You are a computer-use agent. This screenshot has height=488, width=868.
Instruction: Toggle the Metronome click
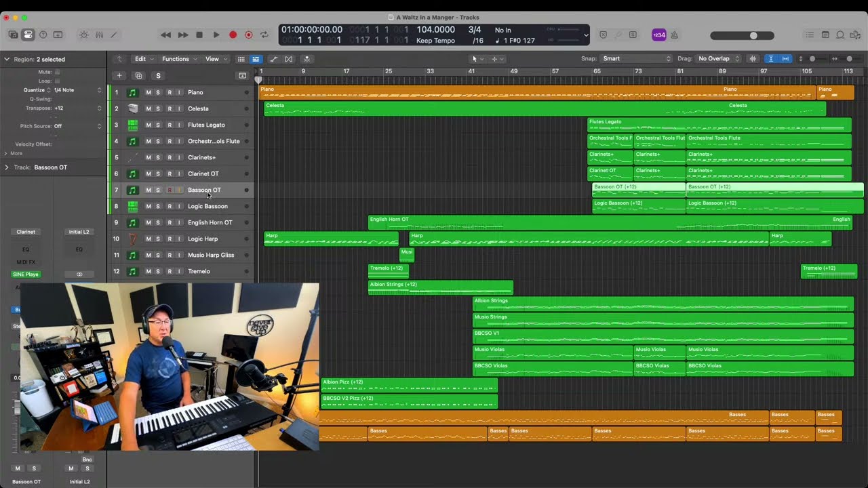[675, 35]
